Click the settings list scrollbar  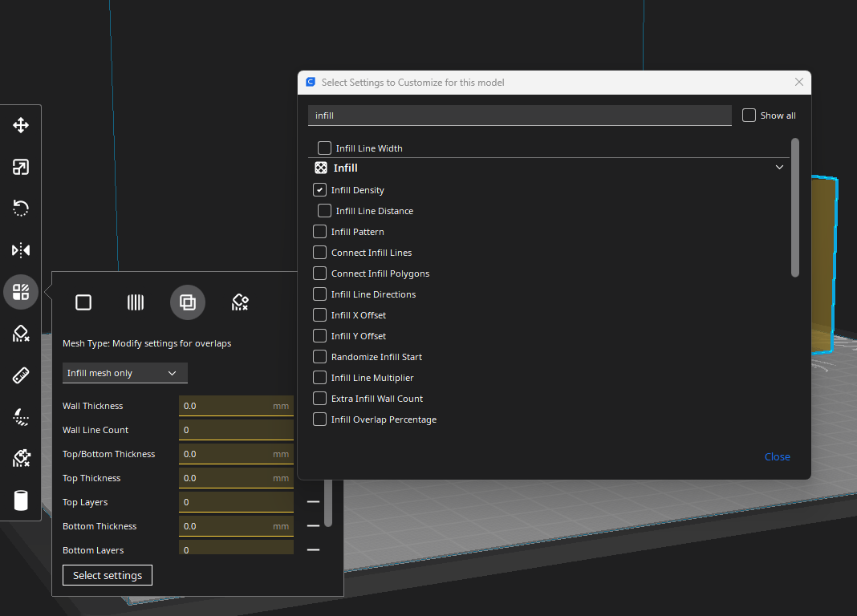tap(795, 208)
